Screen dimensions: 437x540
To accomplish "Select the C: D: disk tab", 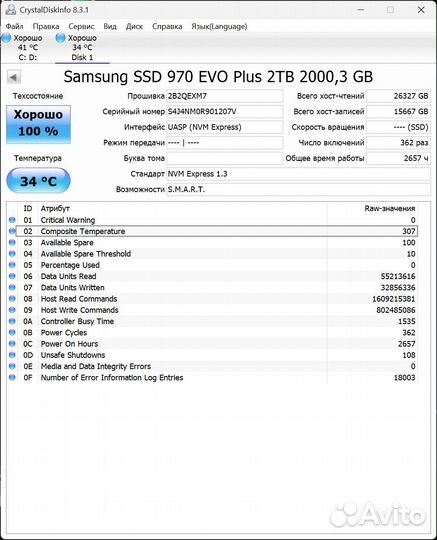I will [x=28, y=48].
